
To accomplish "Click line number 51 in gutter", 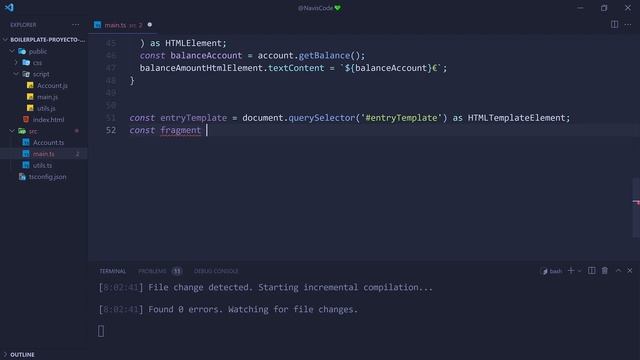I will pos(111,118).
